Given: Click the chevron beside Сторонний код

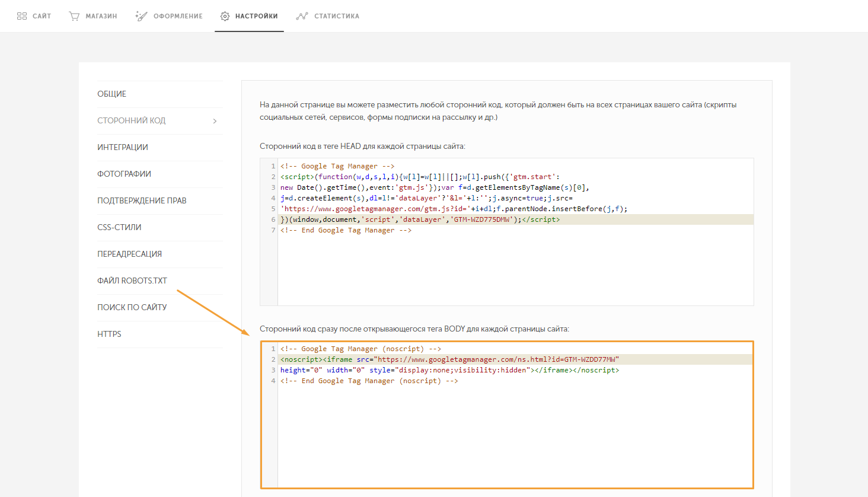Looking at the screenshot, I should (x=215, y=121).
